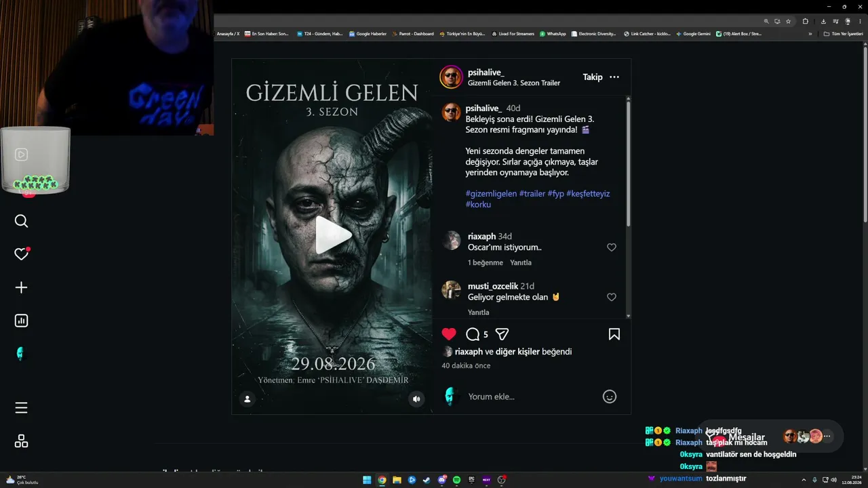The width and height of the screenshot is (868, 488).
Task: Create a new post with plus icon
Action: click(x=21, y=287)
